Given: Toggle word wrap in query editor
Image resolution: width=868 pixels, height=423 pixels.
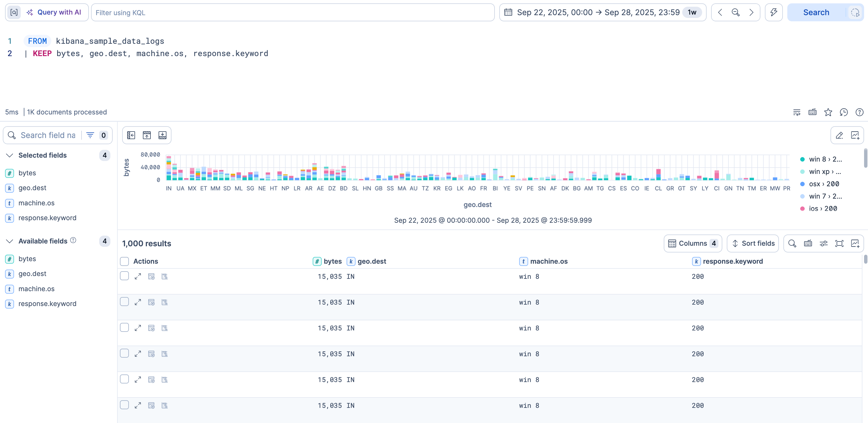Looking at the screenshot, I should point(797,112).
